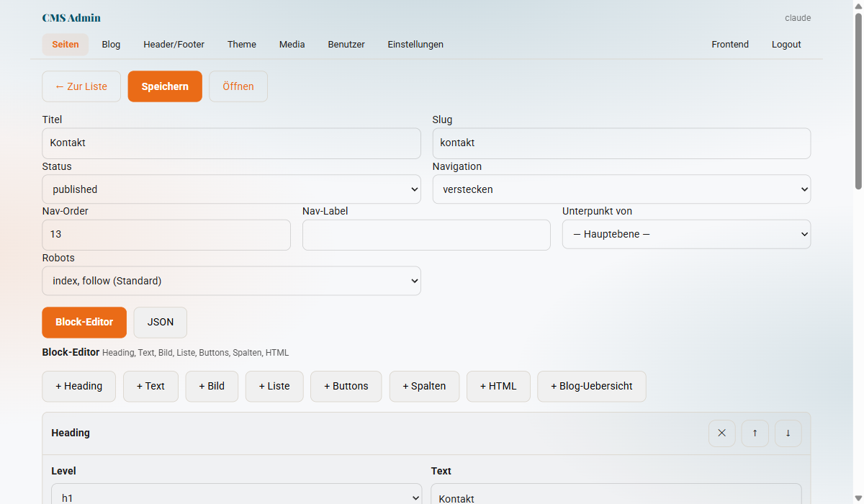
Task: Save the page with Speichern
Action: 165,86
